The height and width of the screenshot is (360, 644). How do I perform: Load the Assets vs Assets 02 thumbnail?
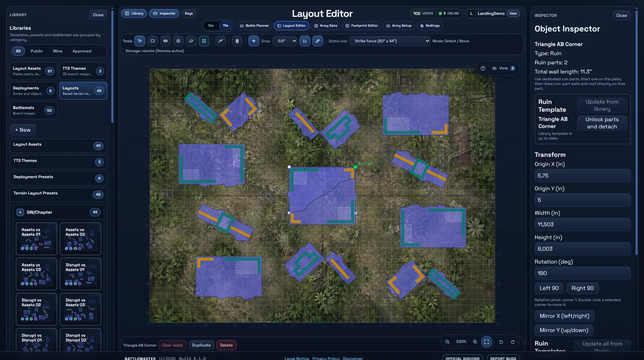(80, 239)
